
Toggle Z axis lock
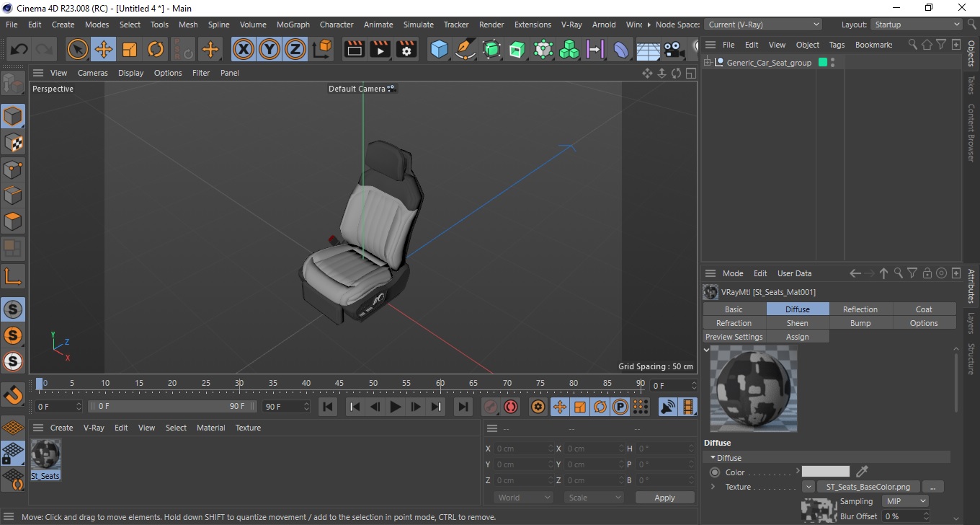pos(295,50)
